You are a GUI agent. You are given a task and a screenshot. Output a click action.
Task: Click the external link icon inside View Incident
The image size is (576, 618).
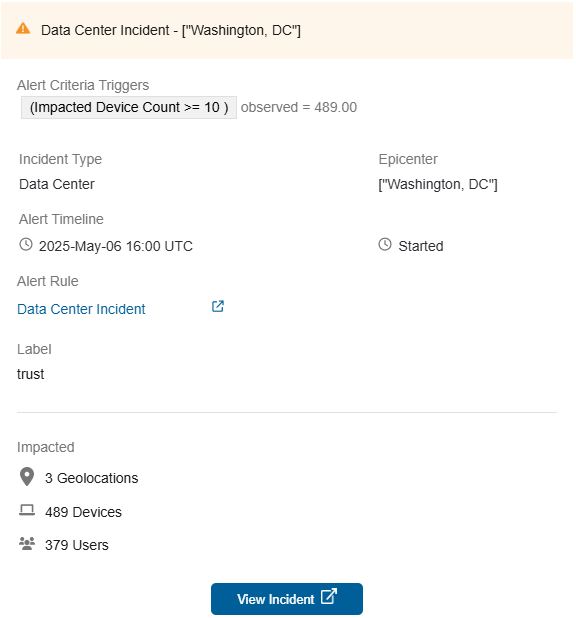[328, 597]
